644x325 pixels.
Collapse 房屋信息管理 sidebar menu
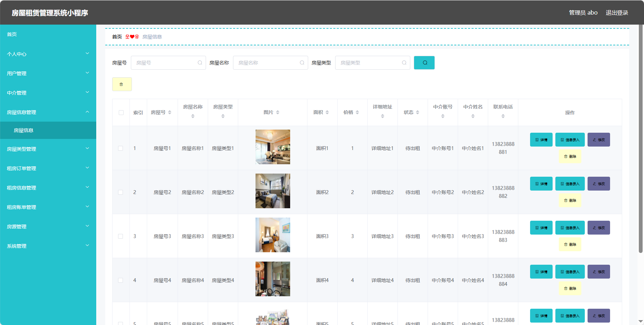click(48, 112)
